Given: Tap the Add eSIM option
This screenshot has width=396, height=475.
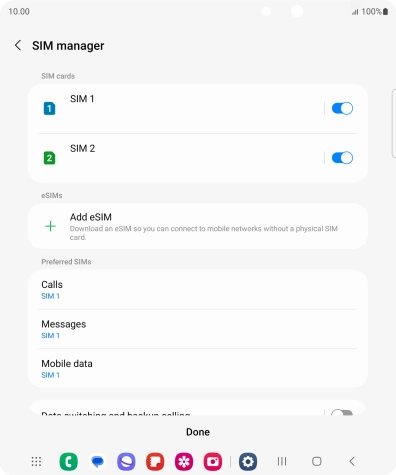Looking at the screenshot, I should tap(198, 226).
